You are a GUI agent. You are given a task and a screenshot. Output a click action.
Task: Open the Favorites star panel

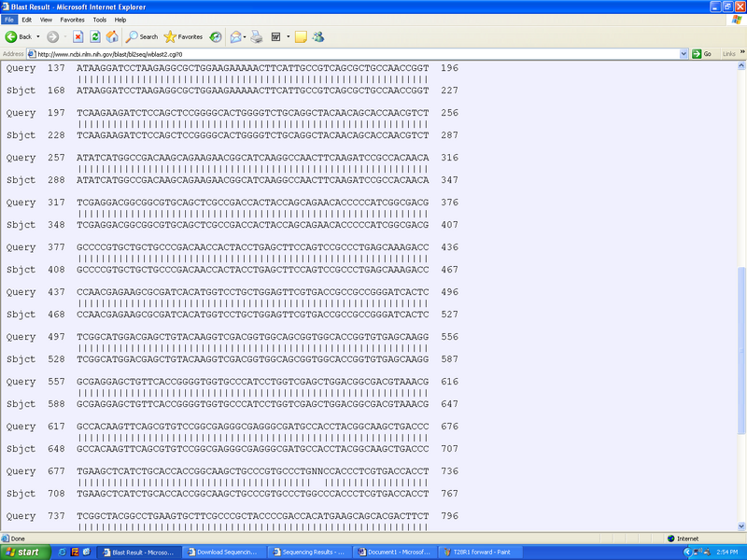(183, 36)
